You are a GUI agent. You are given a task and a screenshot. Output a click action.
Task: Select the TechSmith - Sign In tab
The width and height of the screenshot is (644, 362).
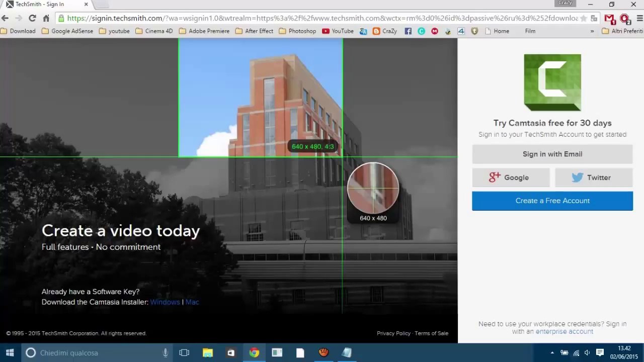[x=47, y=5]
